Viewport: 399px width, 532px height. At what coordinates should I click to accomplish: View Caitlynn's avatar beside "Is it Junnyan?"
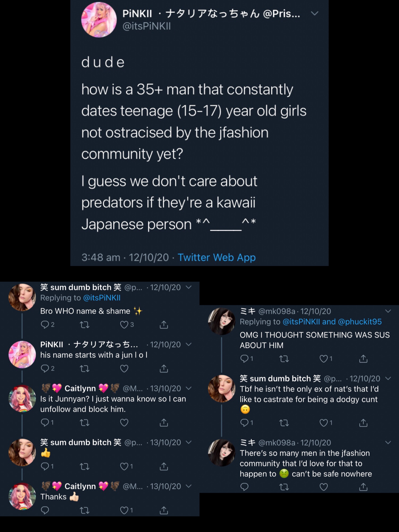(x=22, y=399)
